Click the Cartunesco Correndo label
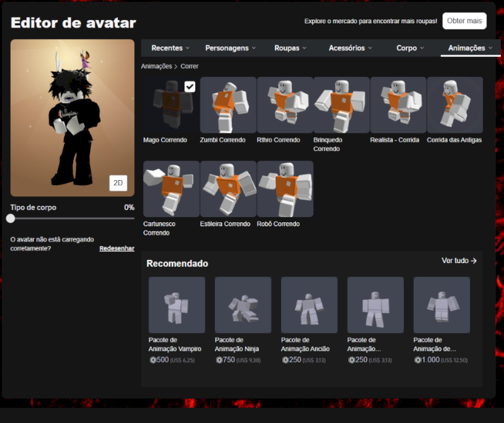The height and width of the screenshot is (423, 504). click(x=159, y=228)
